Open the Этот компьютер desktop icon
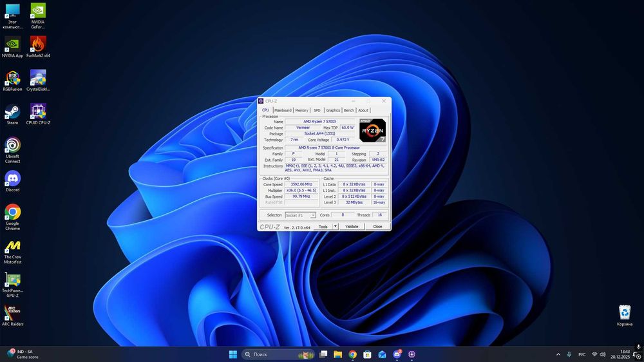This screenshot has height=362, width=644. click(x=12, y=17)
